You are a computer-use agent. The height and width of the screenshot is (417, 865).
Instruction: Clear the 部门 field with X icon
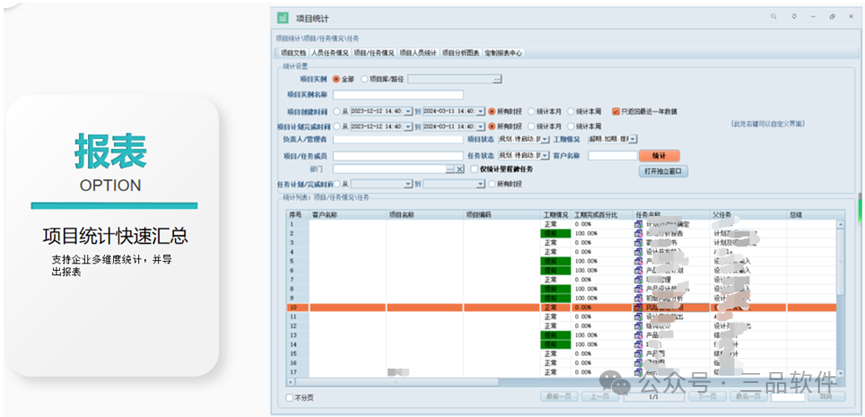(460, 170)
